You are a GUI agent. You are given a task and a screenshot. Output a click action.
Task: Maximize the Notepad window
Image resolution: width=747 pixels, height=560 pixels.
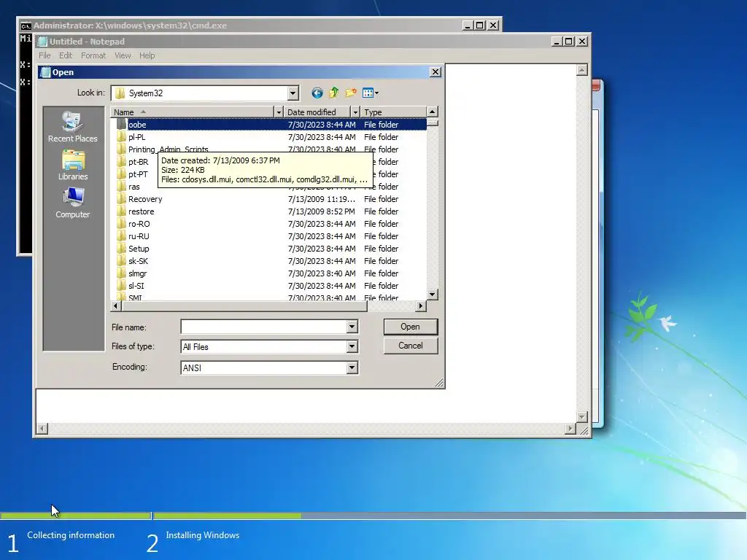(569, 42)
